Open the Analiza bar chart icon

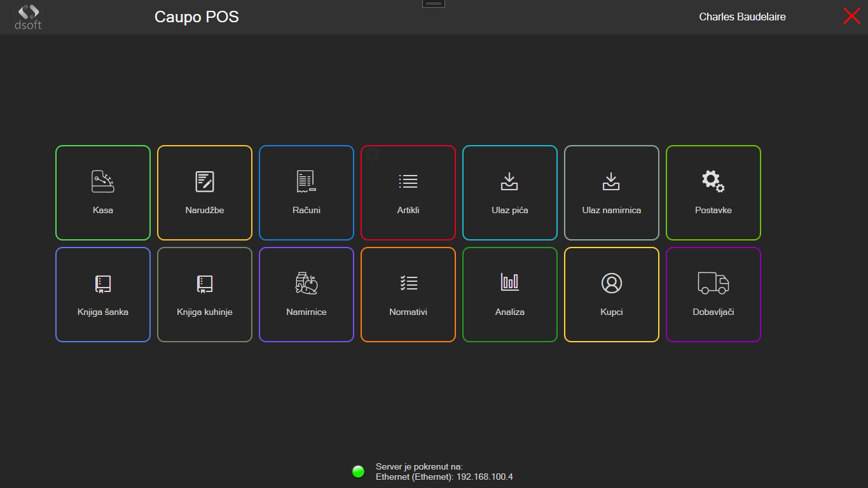pyautogui.click(x=510, y=282)
